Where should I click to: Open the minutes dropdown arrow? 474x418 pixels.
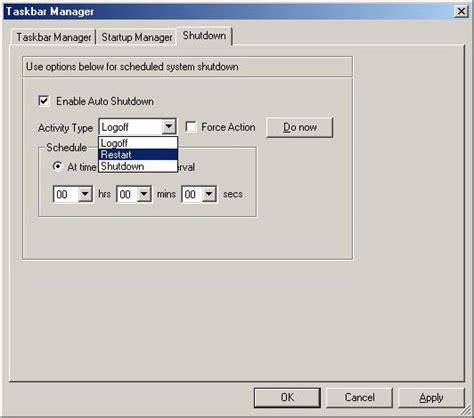tap(144, 194)
